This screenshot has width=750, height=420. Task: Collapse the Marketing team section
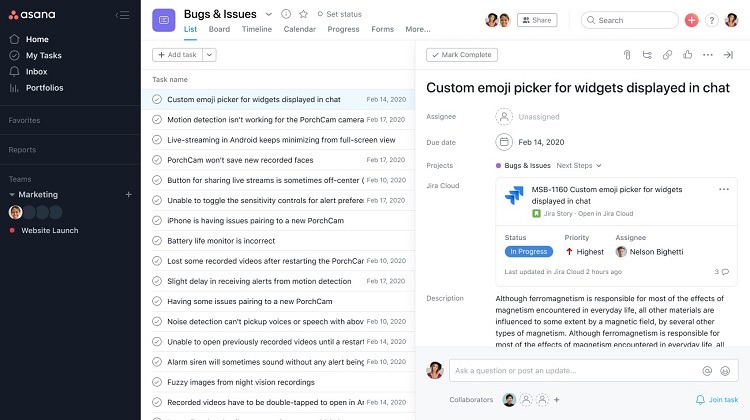pos(12,195)
